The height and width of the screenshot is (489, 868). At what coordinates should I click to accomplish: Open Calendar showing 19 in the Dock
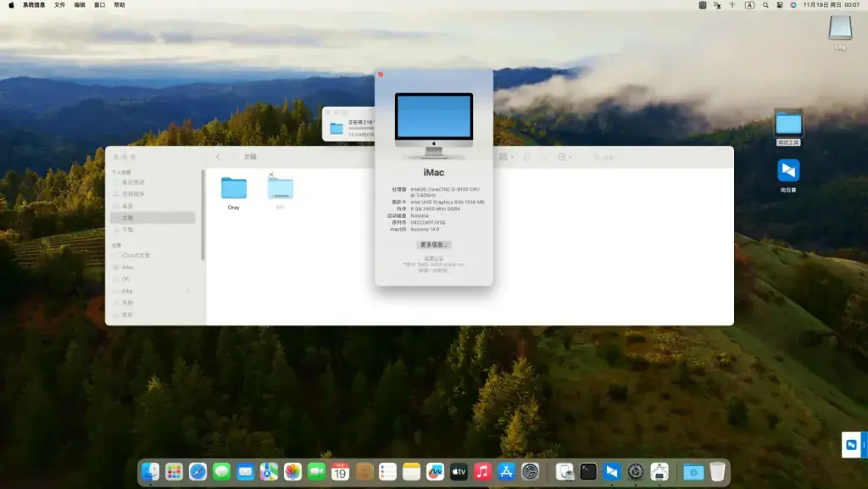(x=340, y=472)
